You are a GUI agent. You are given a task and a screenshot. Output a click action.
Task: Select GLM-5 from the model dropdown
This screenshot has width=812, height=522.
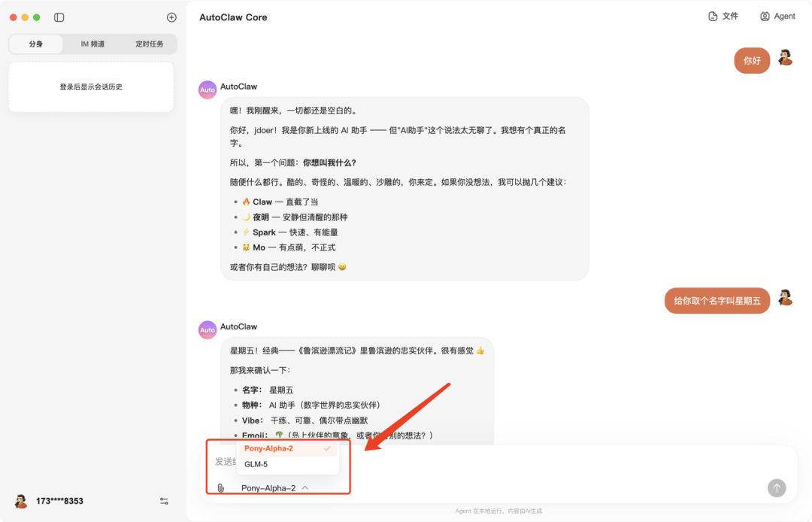(x=256, y=464)
